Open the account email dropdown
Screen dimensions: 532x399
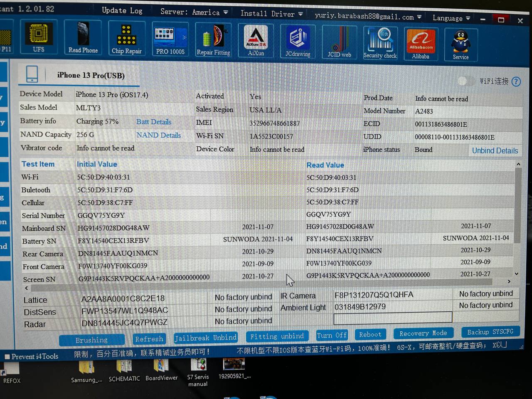368,16
